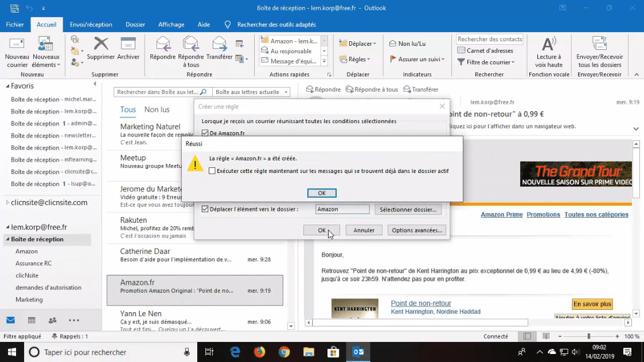Open Chrome from taskbar
This screenshot has height=362, width=644.
click(284, 352)
